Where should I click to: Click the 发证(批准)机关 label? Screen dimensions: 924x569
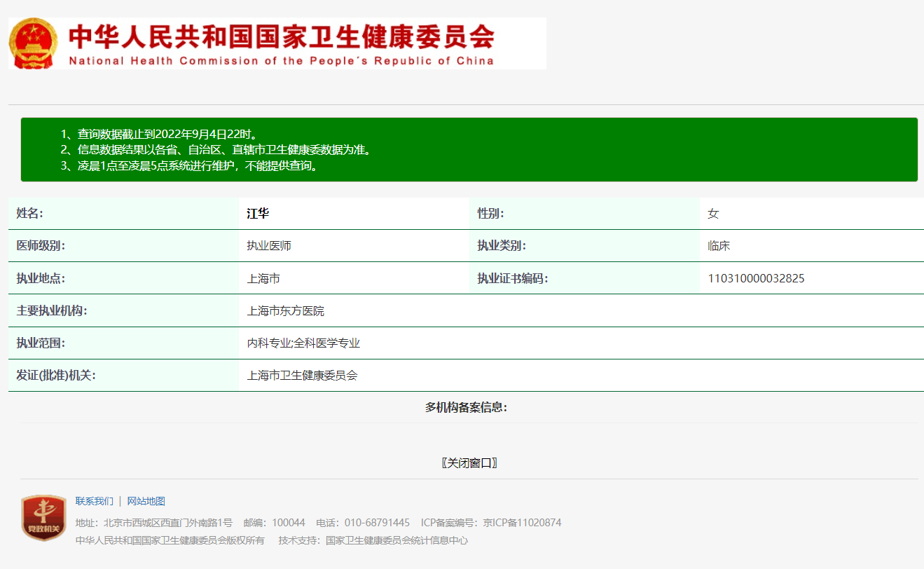tap(56, 376)
